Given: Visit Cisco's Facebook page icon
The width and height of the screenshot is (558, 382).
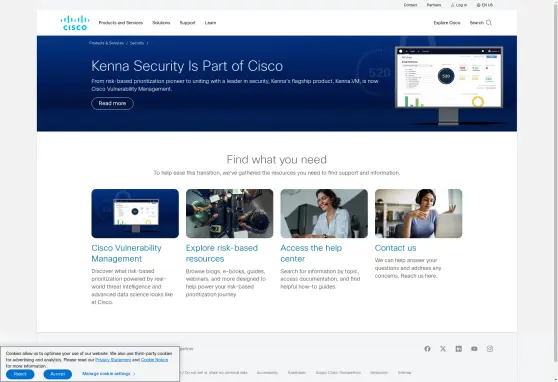Looking at the screenshot, I should coord(427,349).
